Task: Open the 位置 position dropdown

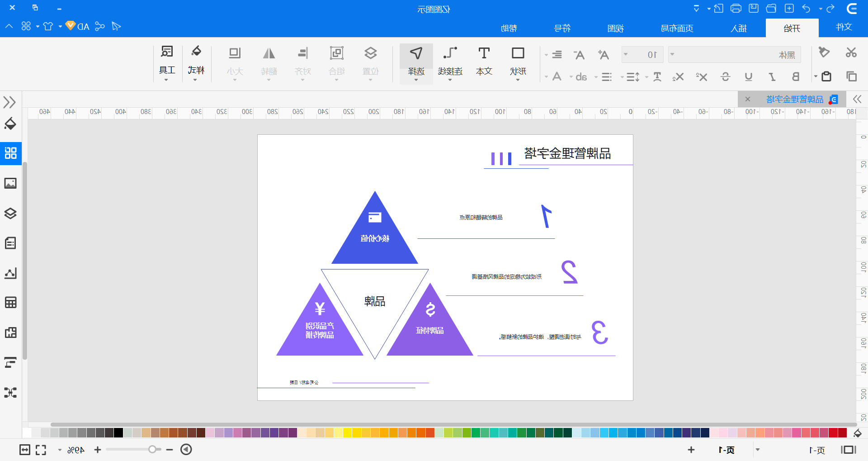Action: pos(371,63)
